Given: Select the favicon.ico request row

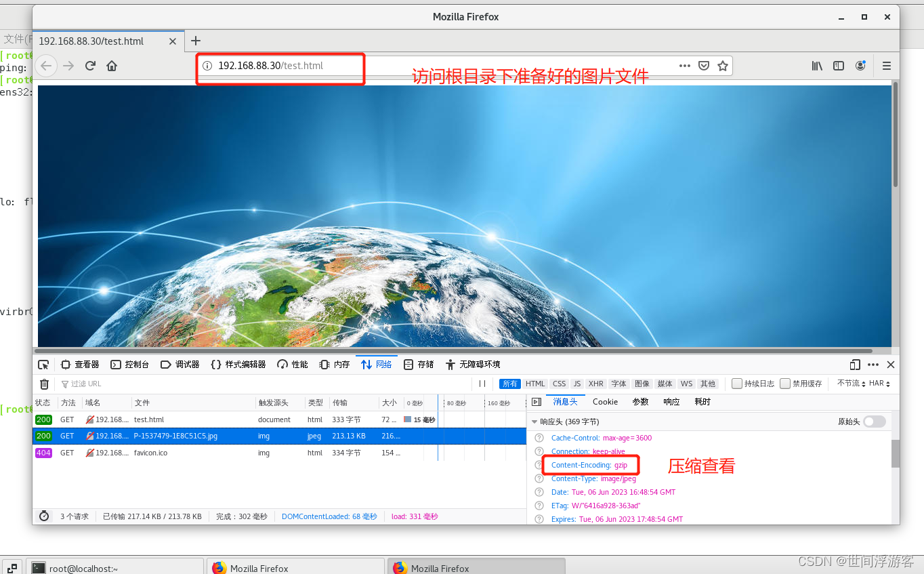Looking at the screenshot, I should click(279, 453).
